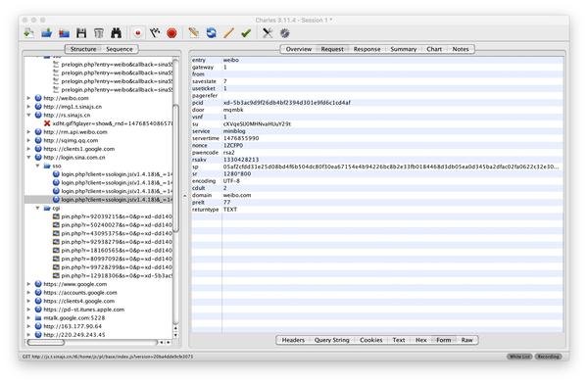
Task: Select pin.php?r=50240027 request
Action: click(x=117, y=225)
